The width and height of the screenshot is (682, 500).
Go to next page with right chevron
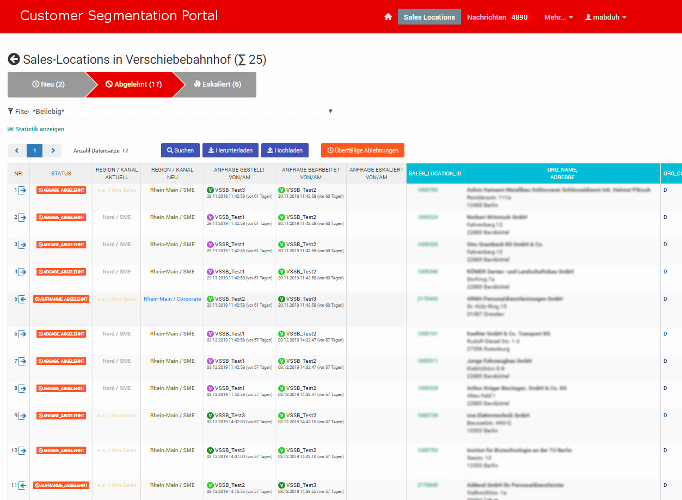click(53, 150)
